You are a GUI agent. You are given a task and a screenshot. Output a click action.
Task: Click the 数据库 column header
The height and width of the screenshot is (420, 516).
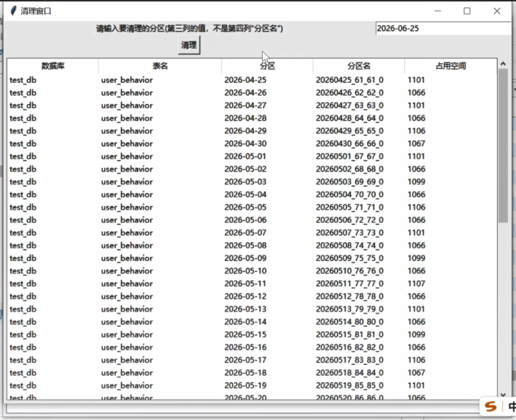52,66
